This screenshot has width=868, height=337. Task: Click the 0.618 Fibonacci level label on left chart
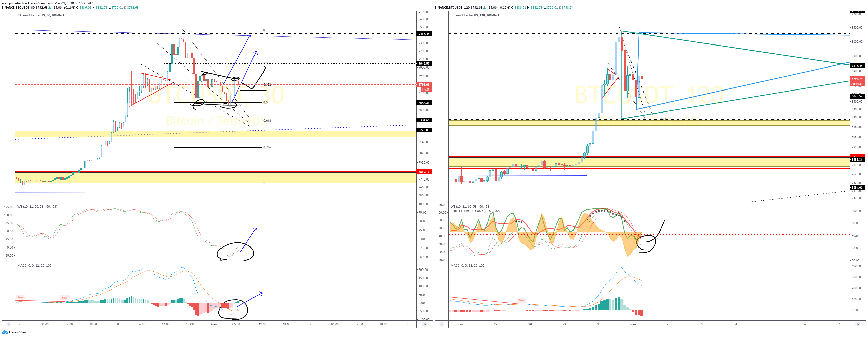(267, 121)
